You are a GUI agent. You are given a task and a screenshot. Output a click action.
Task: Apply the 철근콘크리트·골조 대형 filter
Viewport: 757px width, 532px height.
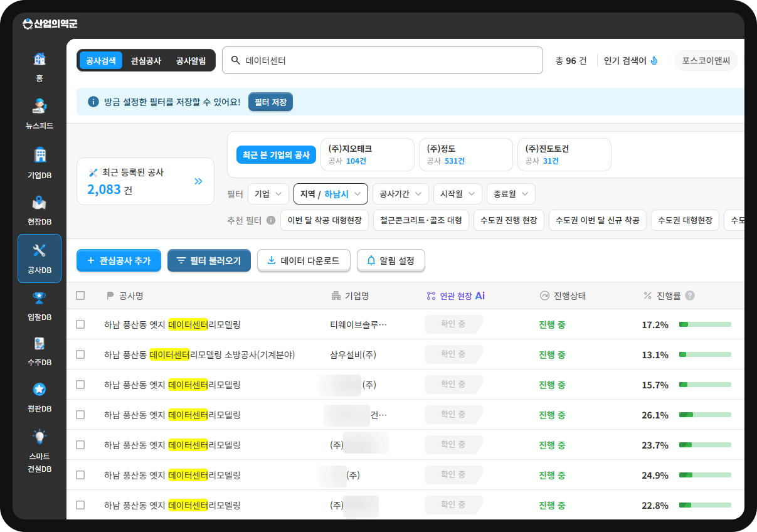coord(421,220)
